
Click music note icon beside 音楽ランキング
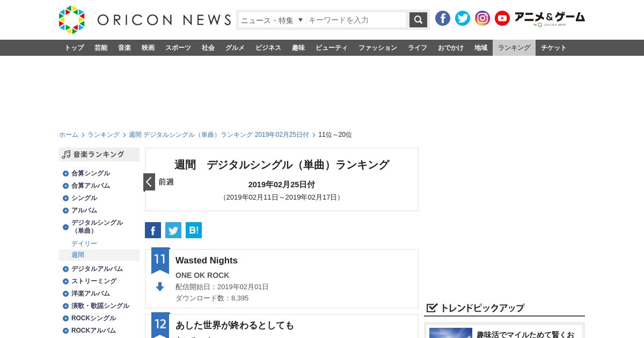tap(67, 155)
